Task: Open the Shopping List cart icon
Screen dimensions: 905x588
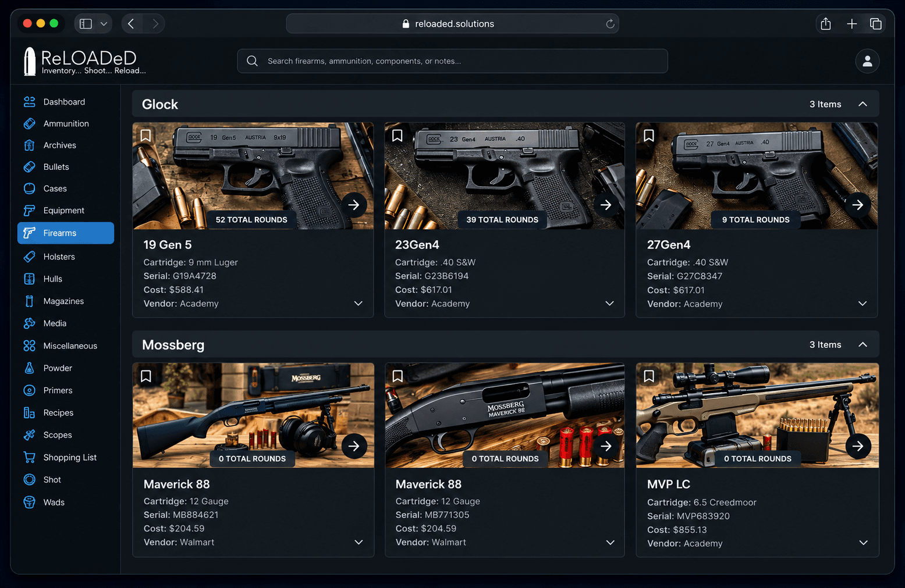Action: click(x=29, y=457)
